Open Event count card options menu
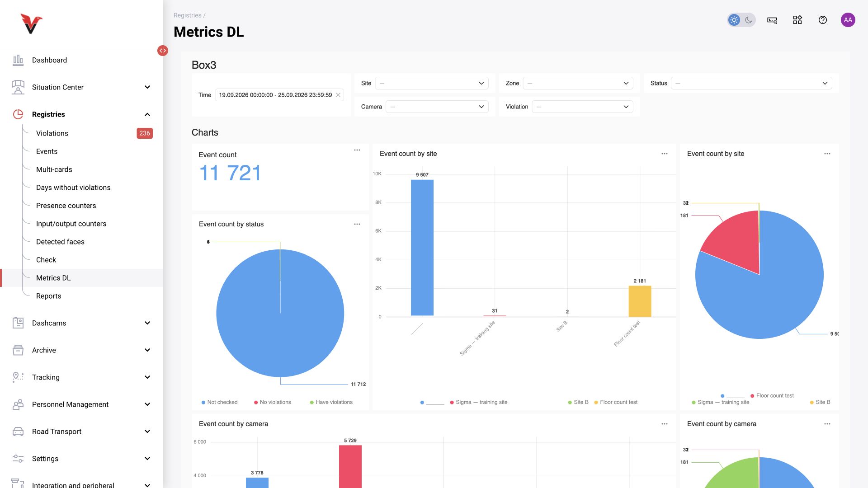This screenshot has height=488, width=868. click(x=357, y=150)
